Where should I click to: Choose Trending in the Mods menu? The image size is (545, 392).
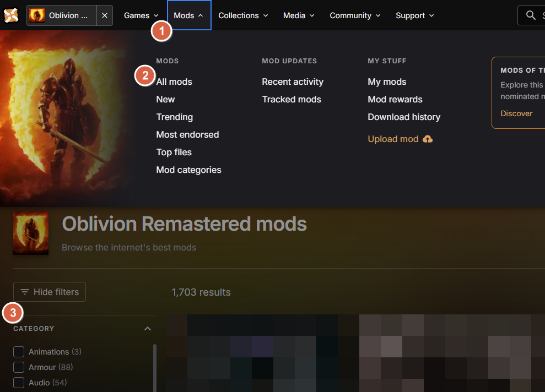[x=175, y=117]
